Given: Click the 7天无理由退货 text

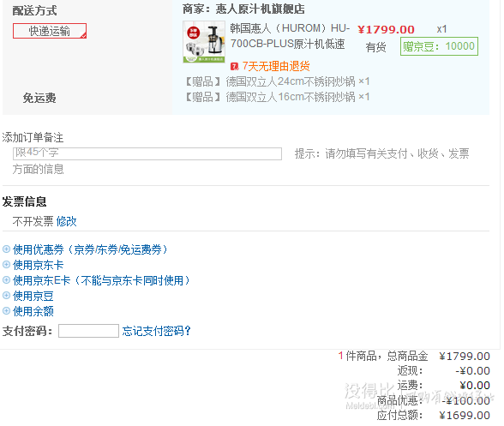Looking at the screenshot, I should click(x=276, y=66).
